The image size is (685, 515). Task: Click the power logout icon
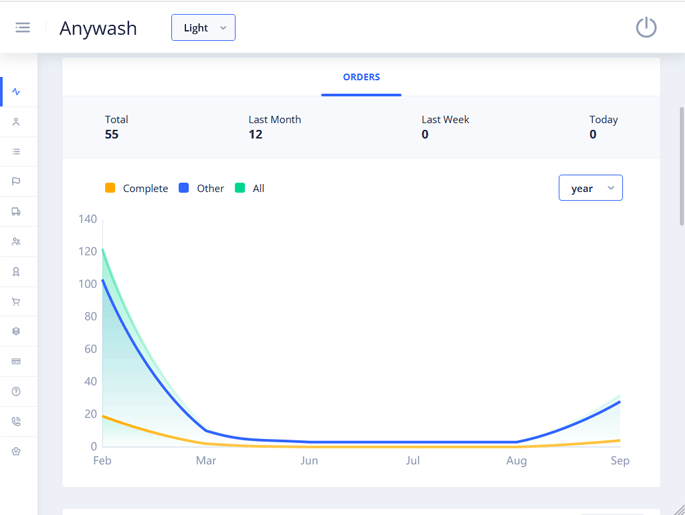coord(646,28)
